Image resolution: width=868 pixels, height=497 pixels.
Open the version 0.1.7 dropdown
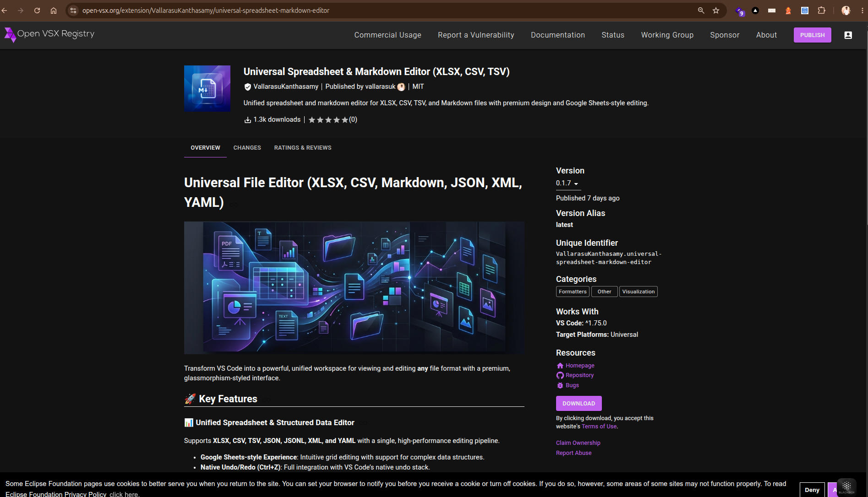[568, 184]
